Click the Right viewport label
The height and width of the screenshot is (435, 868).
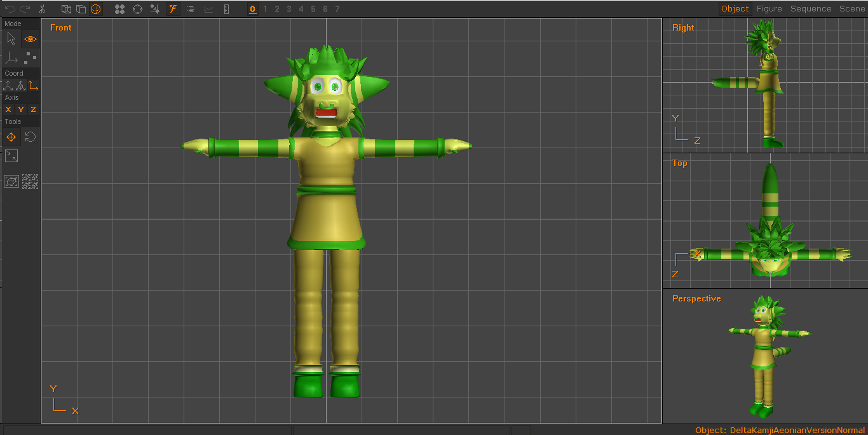683,27
